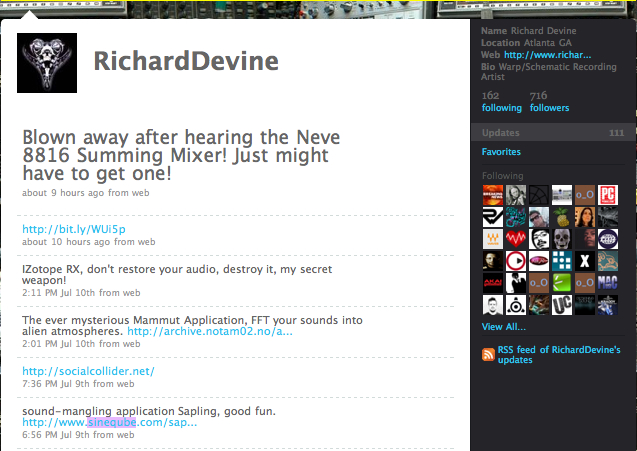Viewport: 637px width, 451px height.
Task: Open the dark blue circular globe logo avatar
Action: click(x=608, y=239)
